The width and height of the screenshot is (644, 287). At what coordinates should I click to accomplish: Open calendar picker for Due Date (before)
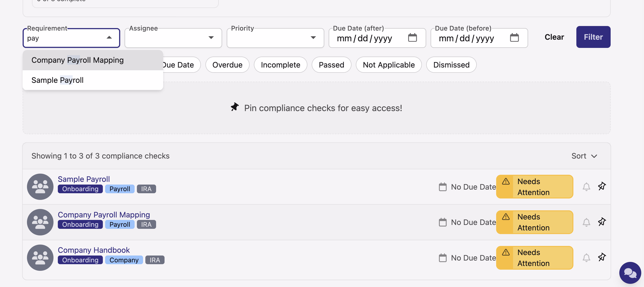(x=514, y=38)
